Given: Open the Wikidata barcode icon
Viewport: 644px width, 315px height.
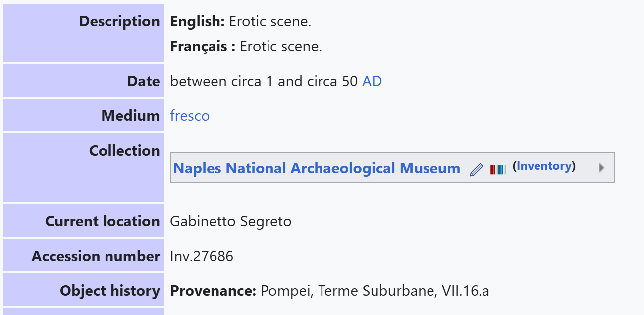Looking at the screenshot, I should coord(497,170).
